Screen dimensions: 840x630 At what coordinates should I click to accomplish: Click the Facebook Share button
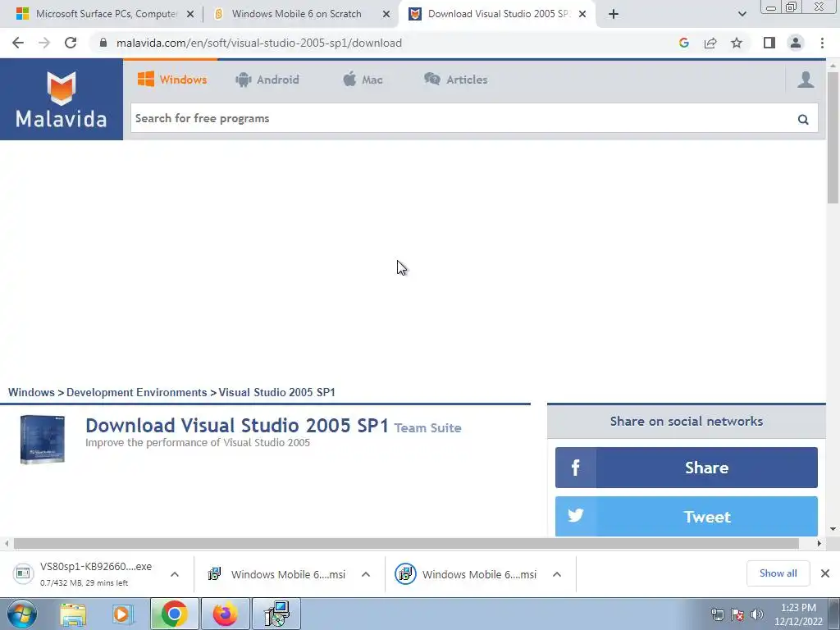pyautogui.click(x=687, y=468)
